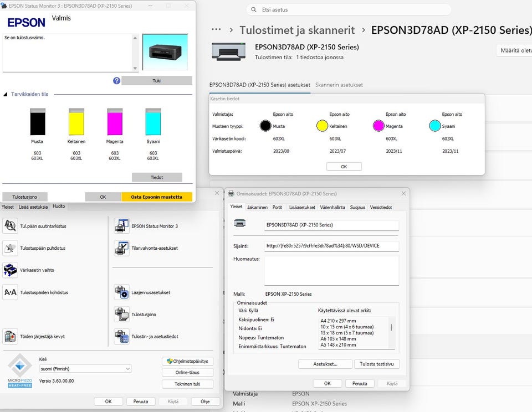Click the Tiedot button
The width and height of the screenshot is (532, 412).
tap(157, 177)
